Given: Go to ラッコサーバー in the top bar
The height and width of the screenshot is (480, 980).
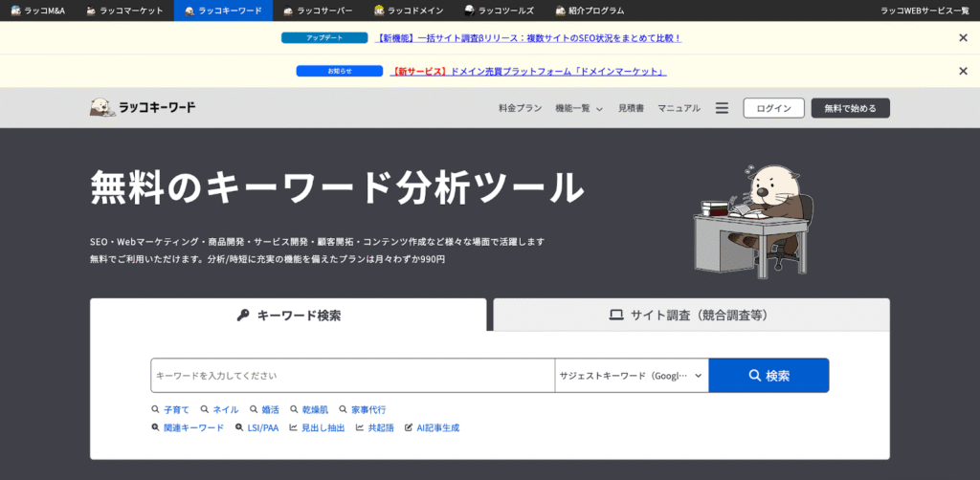Looking at the screenshot, I should [x=318, y=11].
